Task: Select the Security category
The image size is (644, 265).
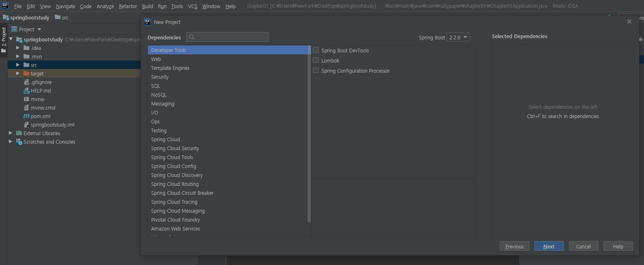Action: pyautogui.click(x=228, y=77)
